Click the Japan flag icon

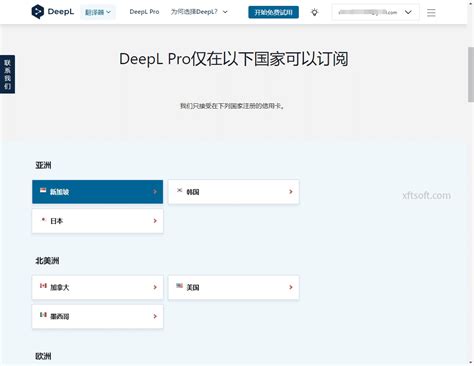point(43,220)
